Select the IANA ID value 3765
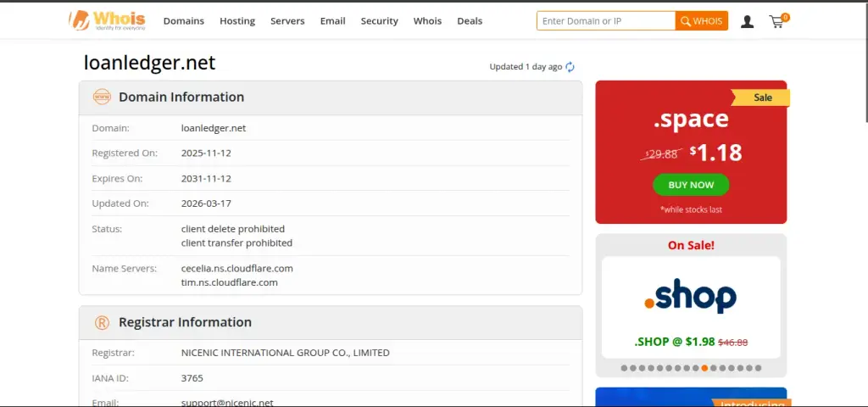868x407 pixels. [192, 378]
